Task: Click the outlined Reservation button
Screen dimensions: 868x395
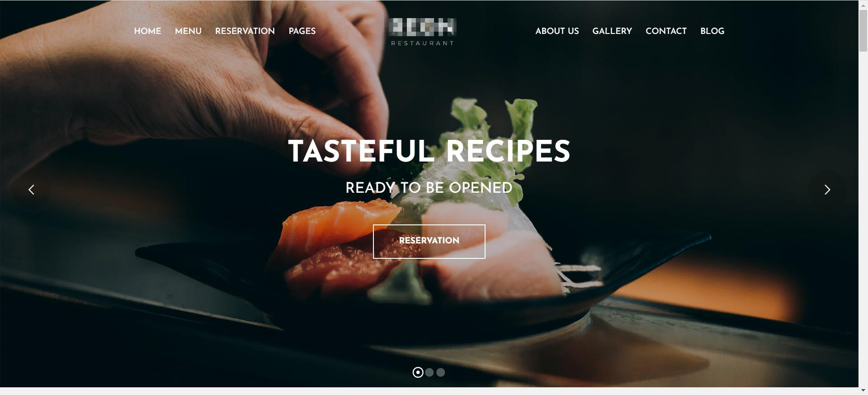Action: [x=429, y=242]
